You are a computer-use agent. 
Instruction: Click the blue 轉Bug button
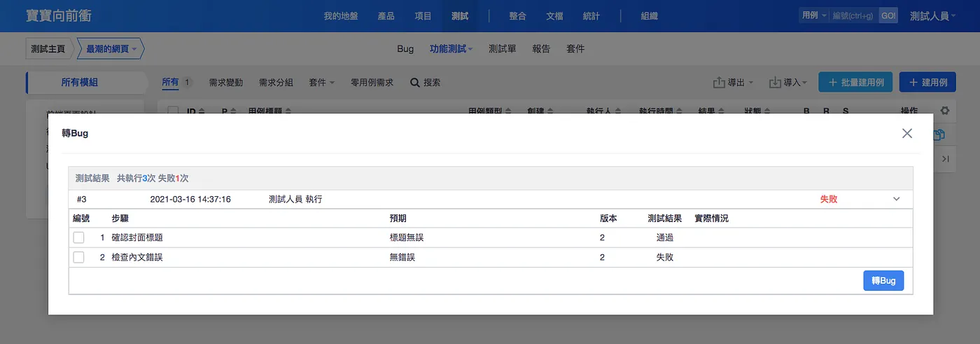(883, 280)
